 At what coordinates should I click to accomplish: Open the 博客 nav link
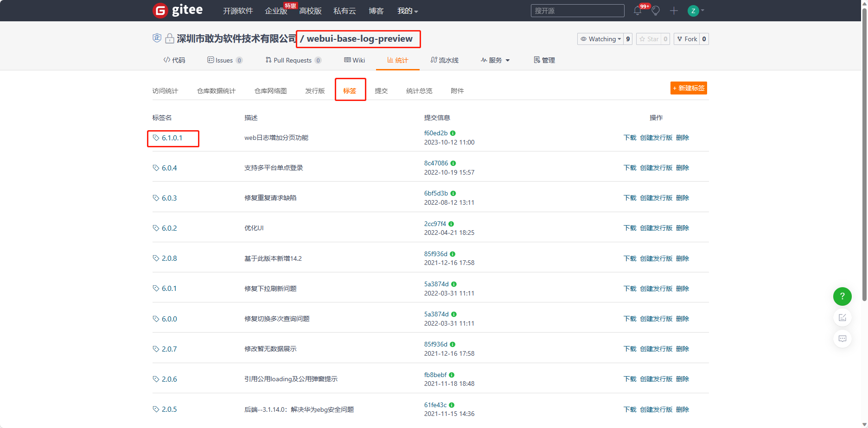click(x=376, y=11)
